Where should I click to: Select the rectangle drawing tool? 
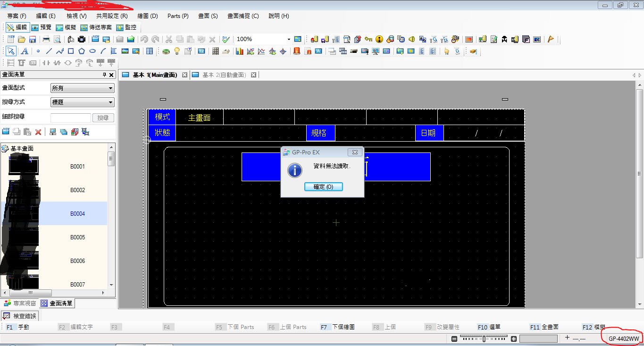pos(71,51)
